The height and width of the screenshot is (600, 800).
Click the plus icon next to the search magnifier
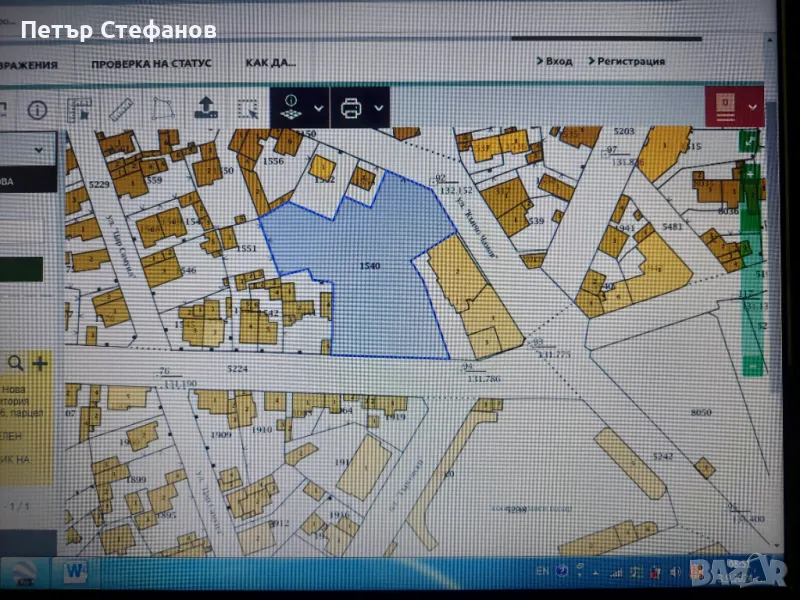pos(39,363)
